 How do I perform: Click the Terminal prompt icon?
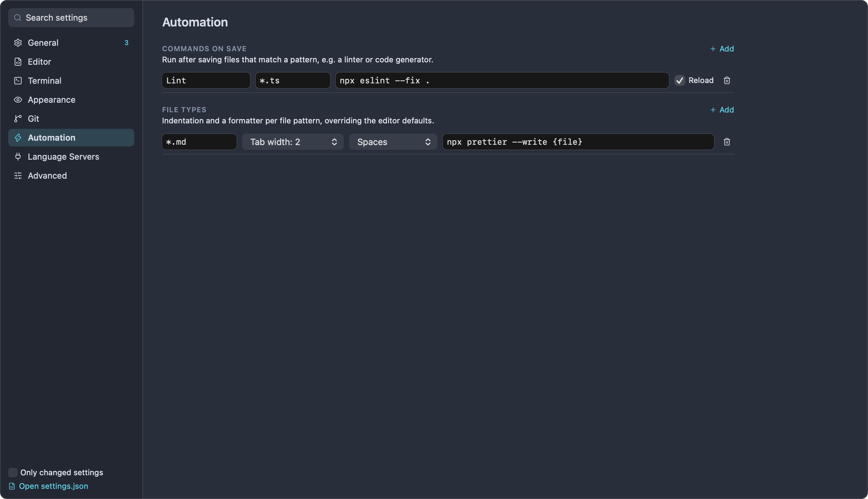click(x=18, y=81)
